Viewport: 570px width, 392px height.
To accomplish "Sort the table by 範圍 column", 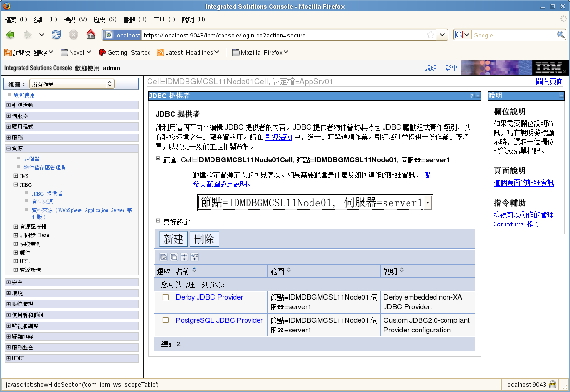I will tap(289, 270).
